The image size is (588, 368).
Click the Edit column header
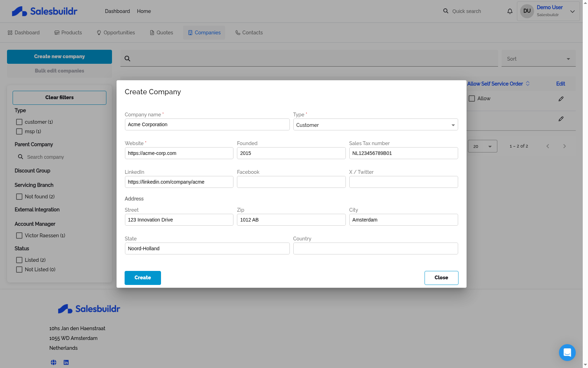point(561,84)
